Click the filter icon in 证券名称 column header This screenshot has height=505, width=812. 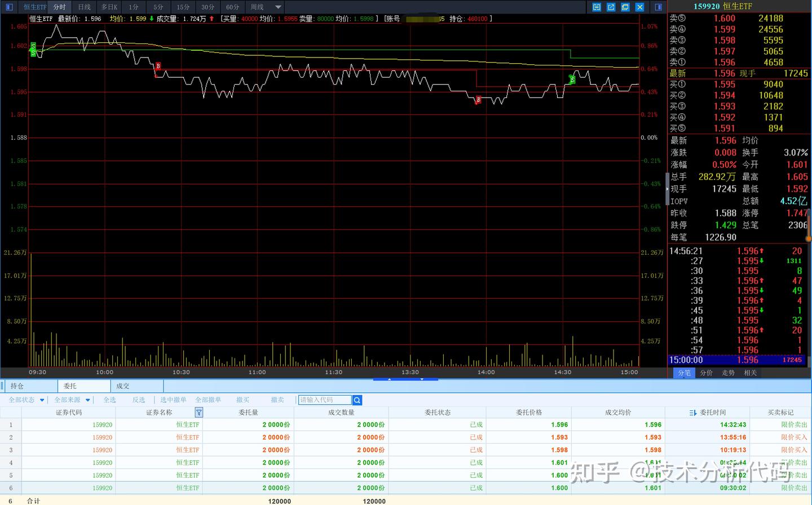[x=198, y=413]
